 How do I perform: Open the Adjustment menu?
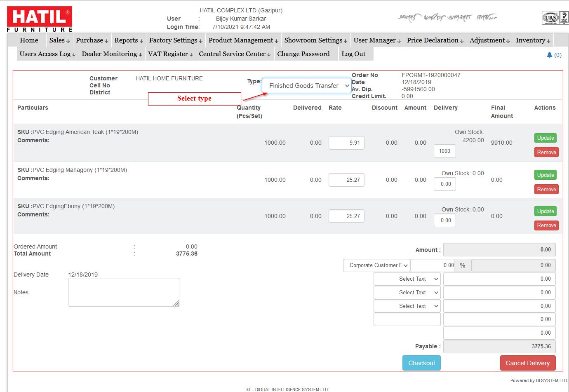tap(490, 40)
